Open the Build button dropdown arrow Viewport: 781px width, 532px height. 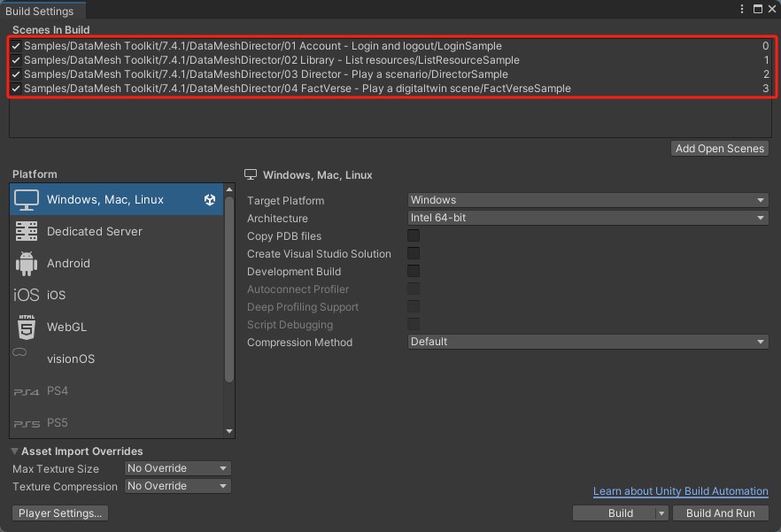661,513
